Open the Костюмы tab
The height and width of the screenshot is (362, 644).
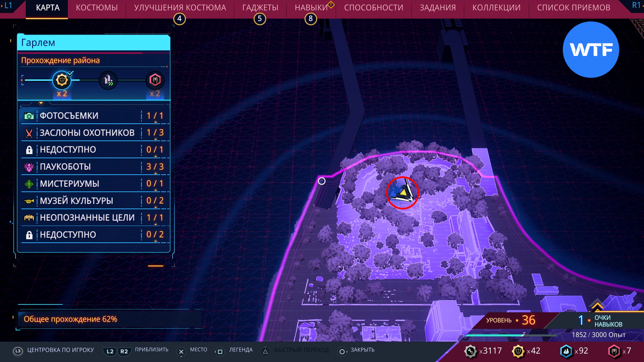point(97,8)
